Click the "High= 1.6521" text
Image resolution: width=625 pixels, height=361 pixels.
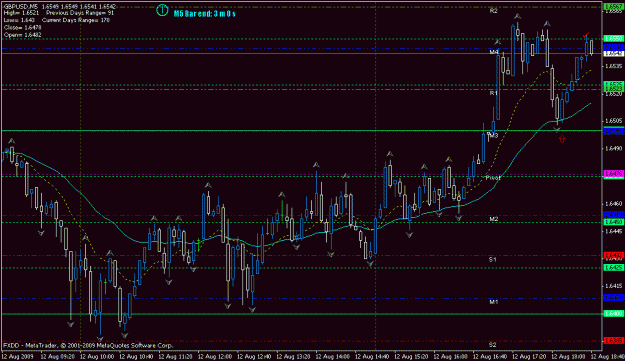(22, 13)
